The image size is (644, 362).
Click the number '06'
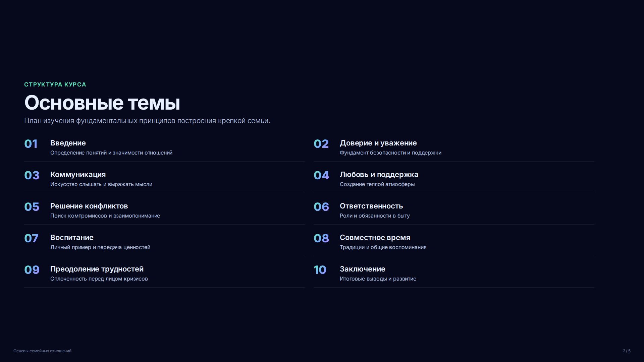[321, 207]
